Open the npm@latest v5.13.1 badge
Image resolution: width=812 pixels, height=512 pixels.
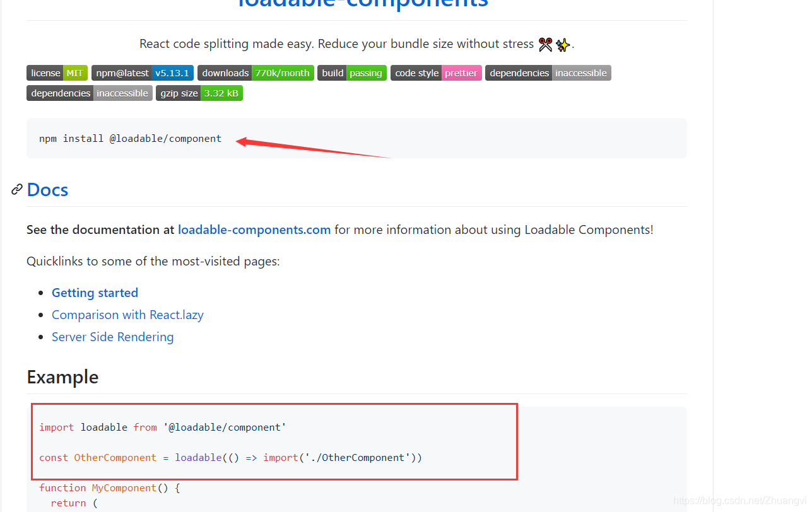(143, 73)
